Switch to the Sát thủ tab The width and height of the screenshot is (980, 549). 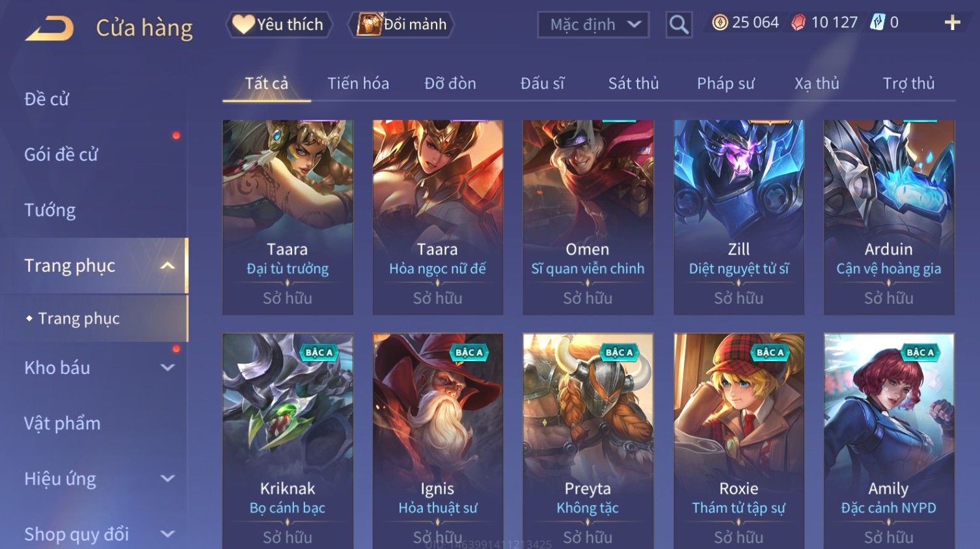(633, 83)
